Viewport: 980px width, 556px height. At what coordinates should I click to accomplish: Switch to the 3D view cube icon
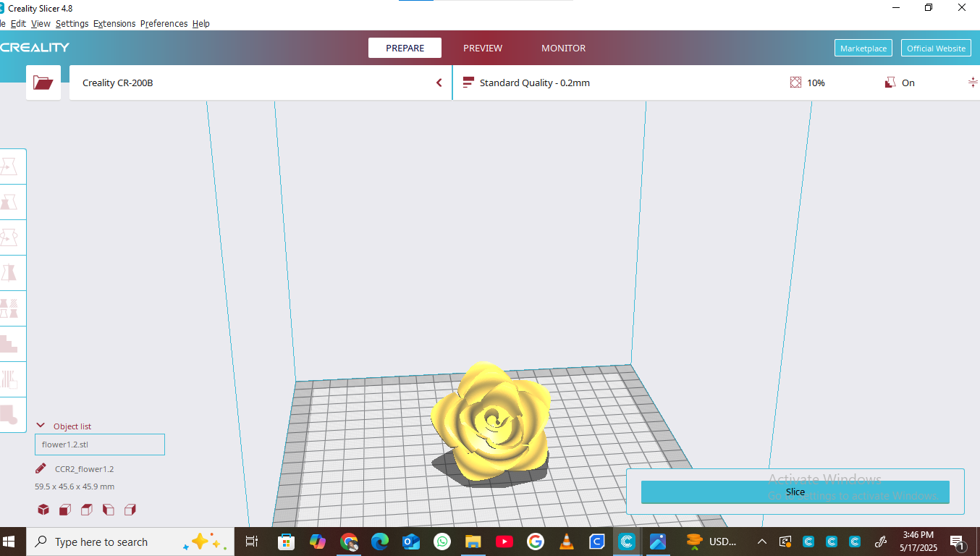point(43,510)
